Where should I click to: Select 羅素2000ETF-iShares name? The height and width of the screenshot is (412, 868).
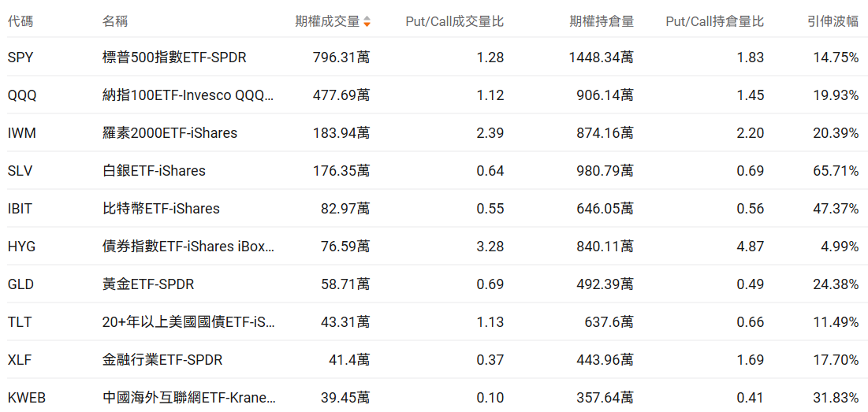tap(170, 133)
